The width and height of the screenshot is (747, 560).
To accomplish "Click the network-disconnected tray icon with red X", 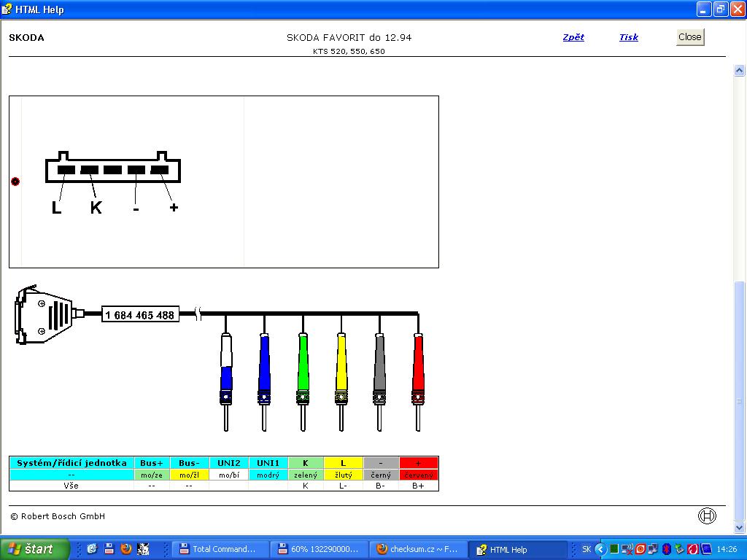I will [627, 550].
